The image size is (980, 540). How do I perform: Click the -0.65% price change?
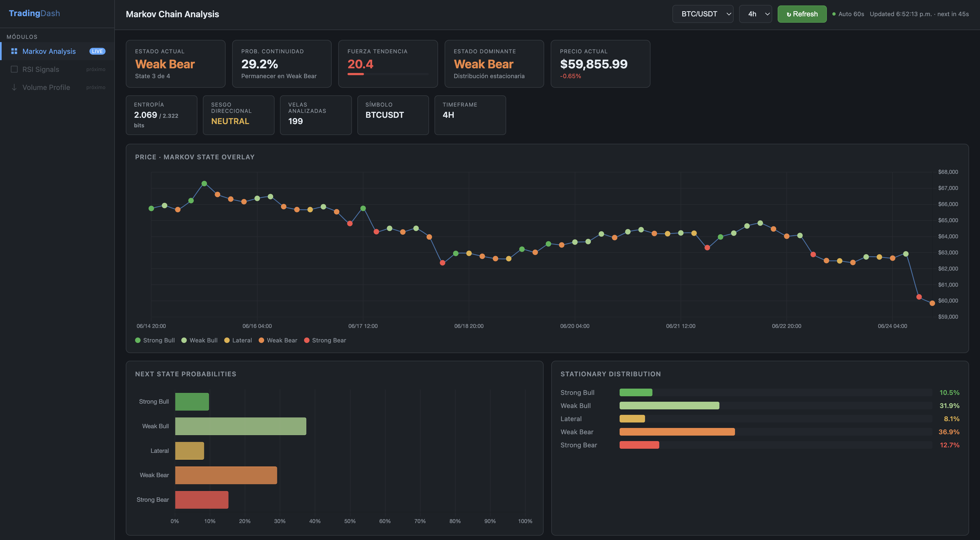[570, 76]
